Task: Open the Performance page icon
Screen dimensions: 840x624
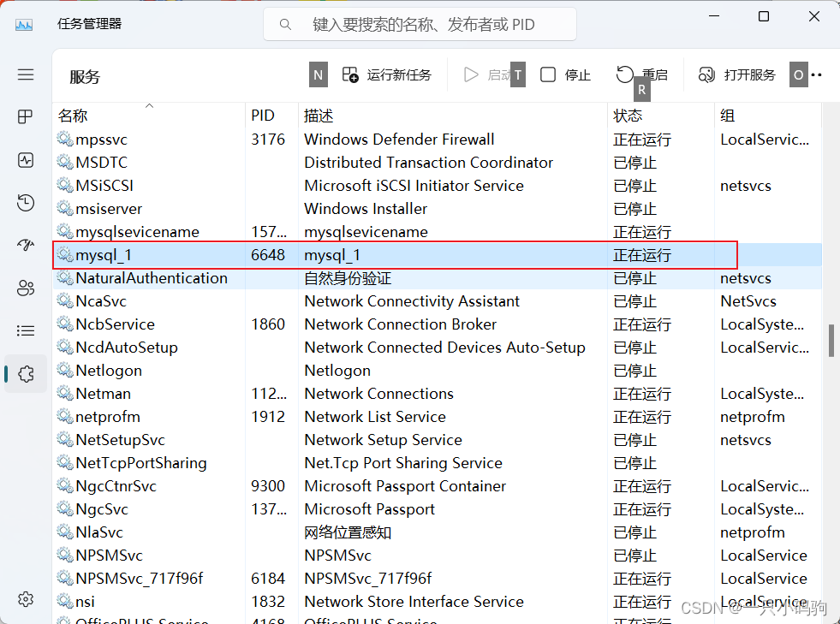Action: [x=25, y=160]
